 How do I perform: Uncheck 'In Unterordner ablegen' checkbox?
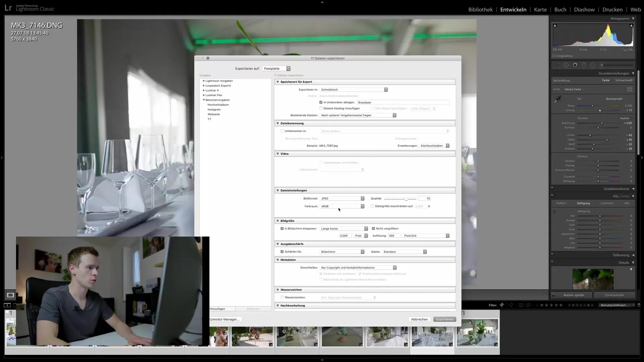(x=321, y=102)
